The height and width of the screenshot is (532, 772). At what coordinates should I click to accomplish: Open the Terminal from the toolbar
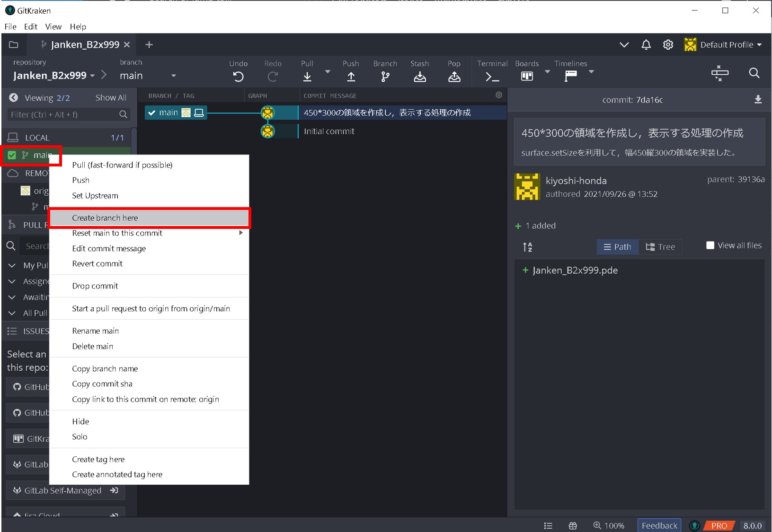coord(492,76)
